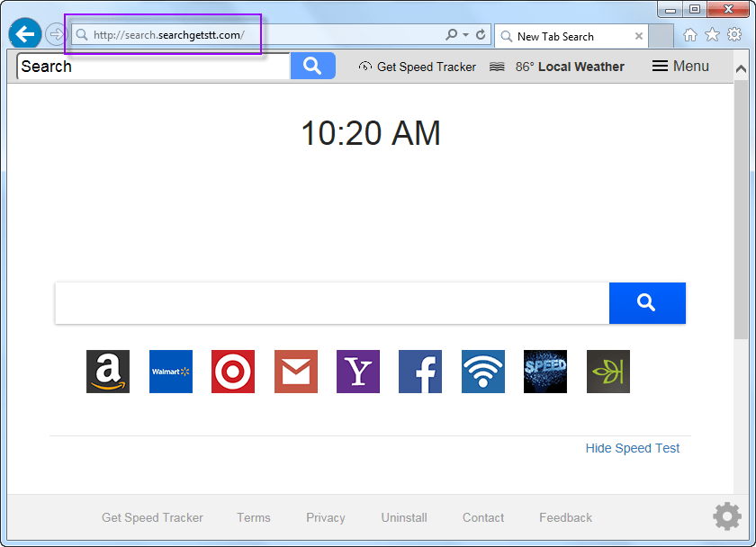Open Get Speed Tracker toolbar link

click(x=427, y=67)
